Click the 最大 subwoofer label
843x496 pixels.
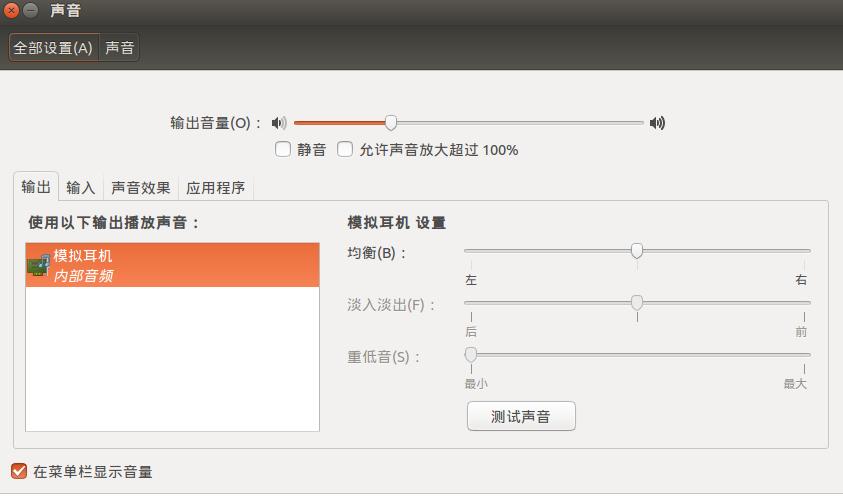(795, 384)
